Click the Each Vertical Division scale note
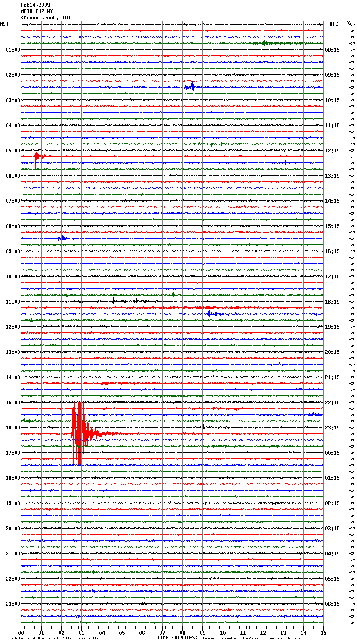The image size is (357, 644). pyautogui.click(x=53, y=639)
